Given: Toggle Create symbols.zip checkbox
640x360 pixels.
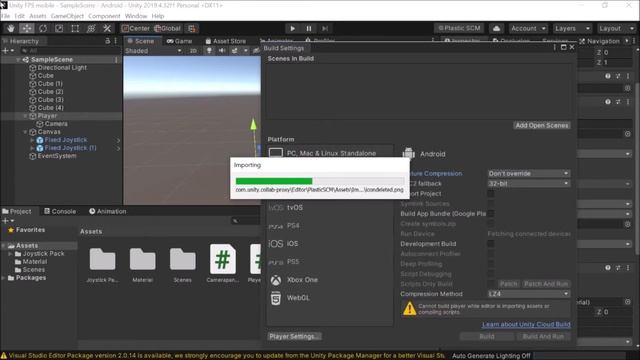Looking at the screenshot, I should [x=491, y=224].
